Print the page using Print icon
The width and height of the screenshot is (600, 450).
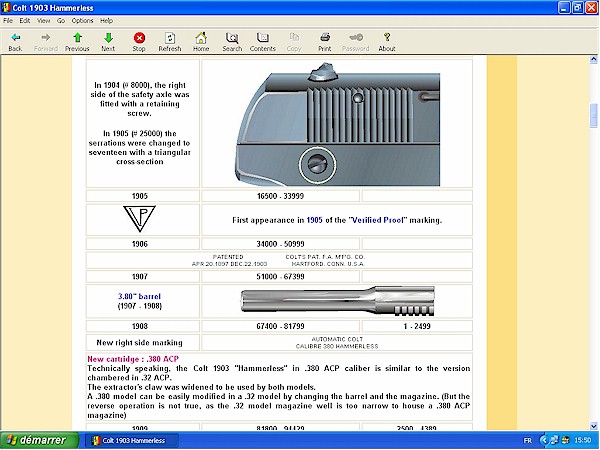(325, 38)
